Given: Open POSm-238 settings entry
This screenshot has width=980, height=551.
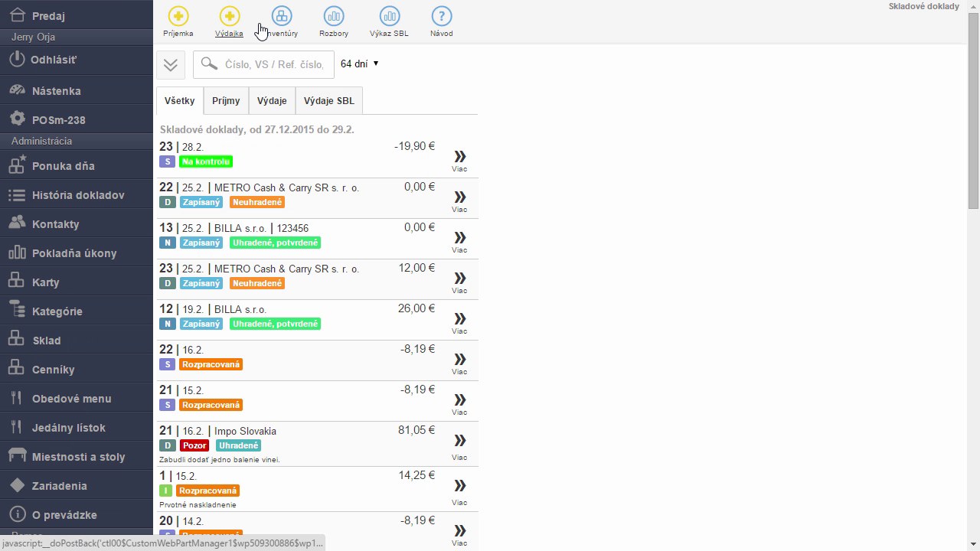Looking at the screenshot, I should click(77, 119).
